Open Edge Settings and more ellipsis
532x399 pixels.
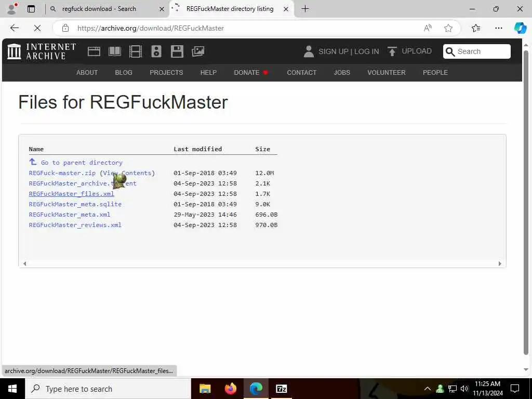[x=498, y=28]
